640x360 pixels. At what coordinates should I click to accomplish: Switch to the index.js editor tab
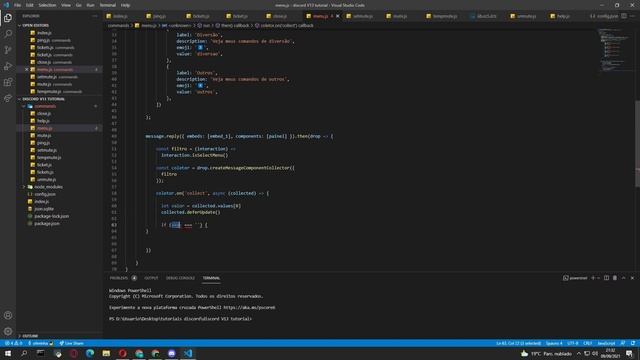(x=121, y=16)
